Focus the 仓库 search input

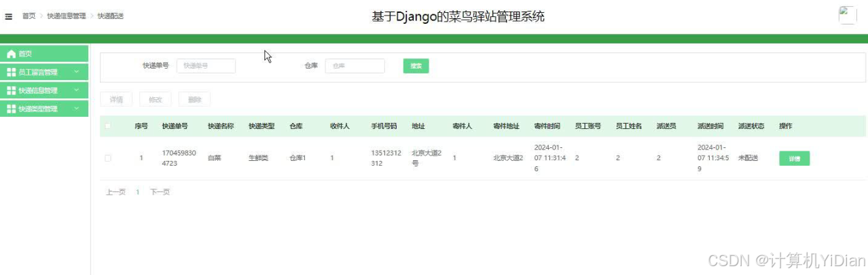tap(355, 66)
